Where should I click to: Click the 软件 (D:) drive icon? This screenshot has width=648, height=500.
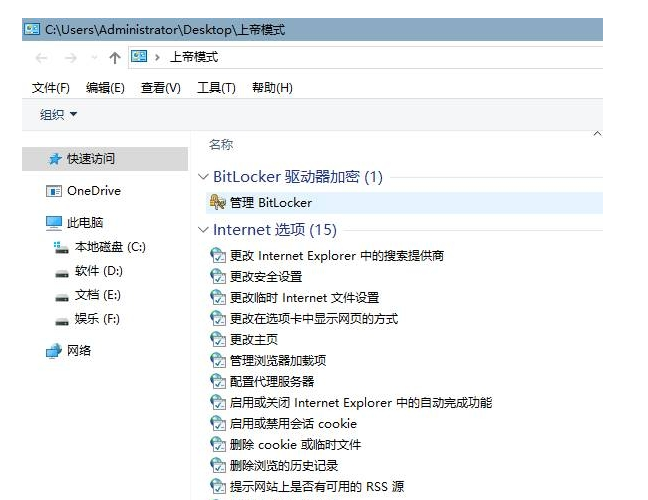click(x=62, y=273)
